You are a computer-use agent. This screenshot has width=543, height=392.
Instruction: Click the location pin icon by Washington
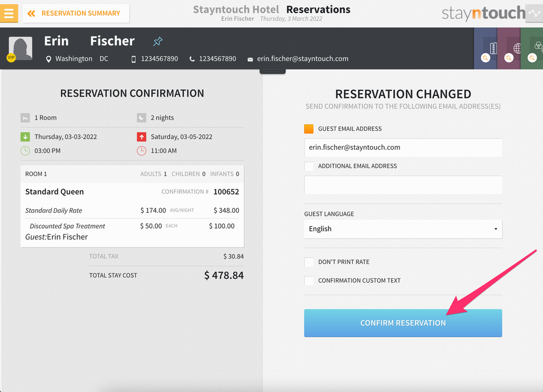(48, 59)
